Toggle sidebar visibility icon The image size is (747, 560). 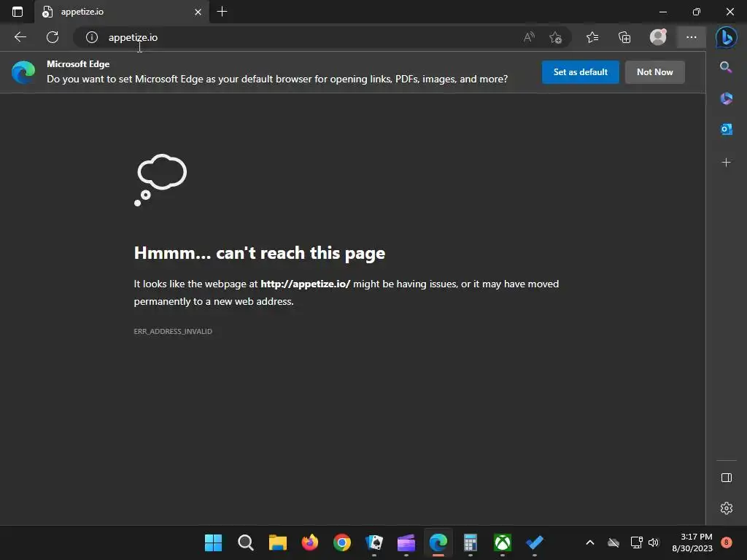tap(726, 478)
